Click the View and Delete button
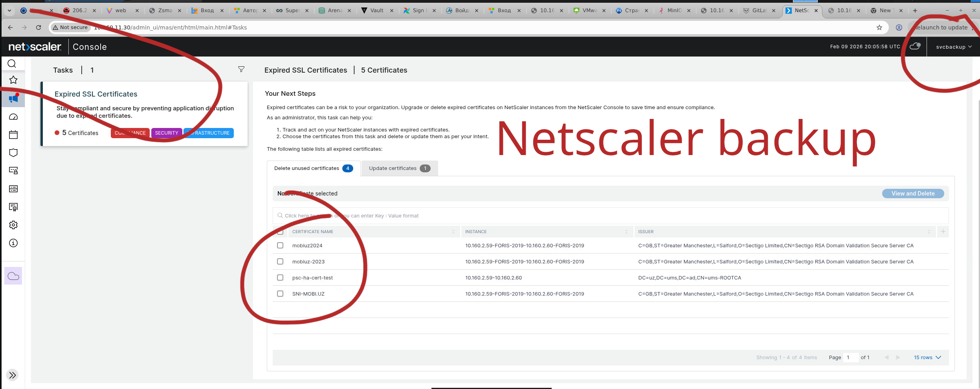 (x=912, y=194)
